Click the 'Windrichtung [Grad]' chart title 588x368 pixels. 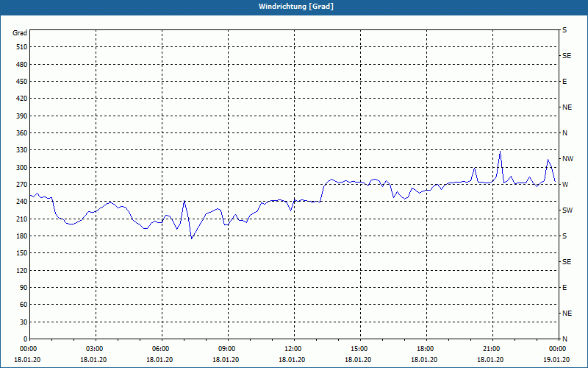pos(296,7)
